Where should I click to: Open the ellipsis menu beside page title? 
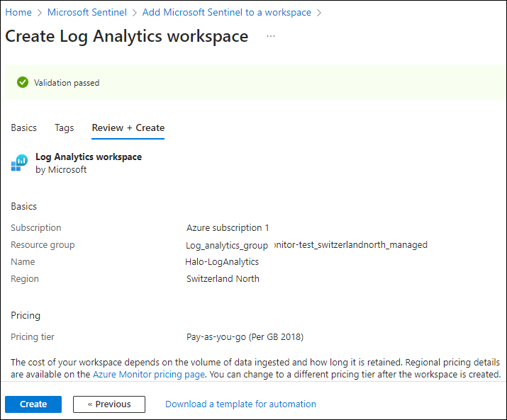pyautogui.click(x=271, y=36)
